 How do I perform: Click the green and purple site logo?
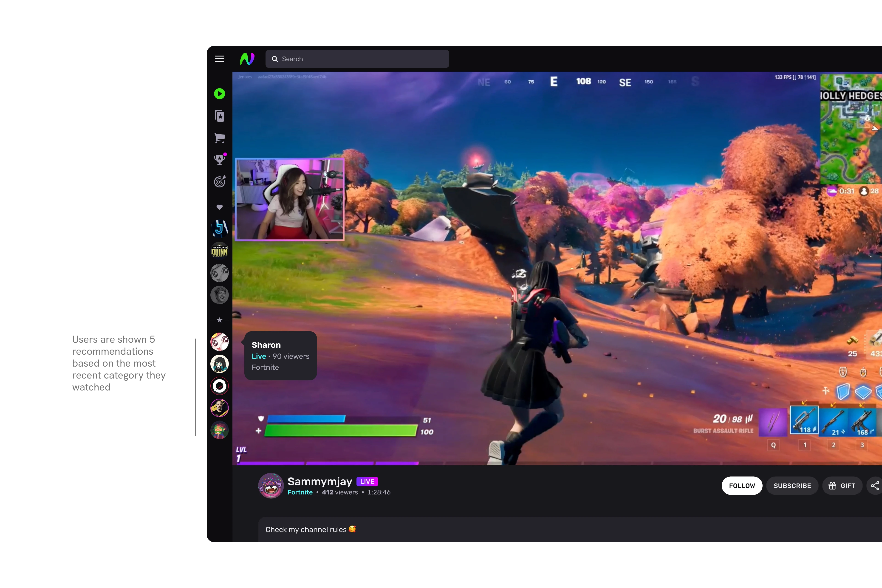pos(247,59)
